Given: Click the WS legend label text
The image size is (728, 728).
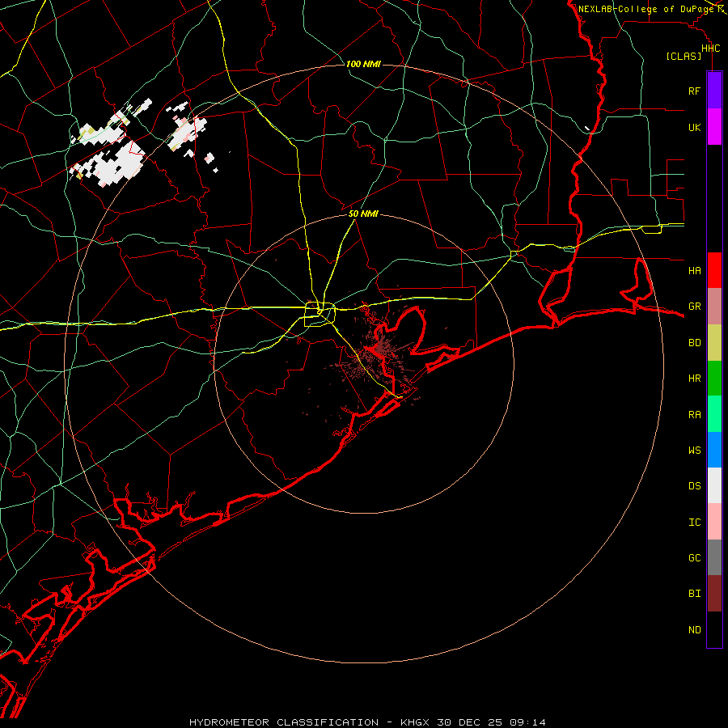Looking at the screenshot, I should pos(694,450).
